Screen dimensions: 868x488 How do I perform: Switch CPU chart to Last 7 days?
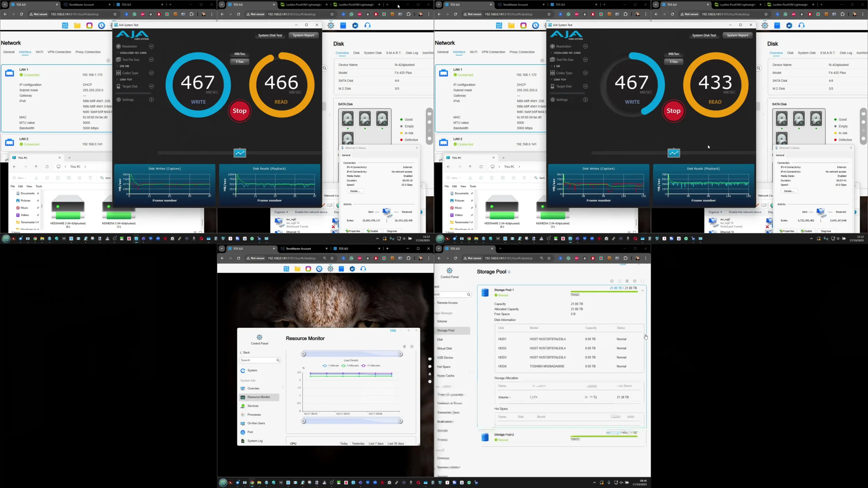tap(376, 444)
